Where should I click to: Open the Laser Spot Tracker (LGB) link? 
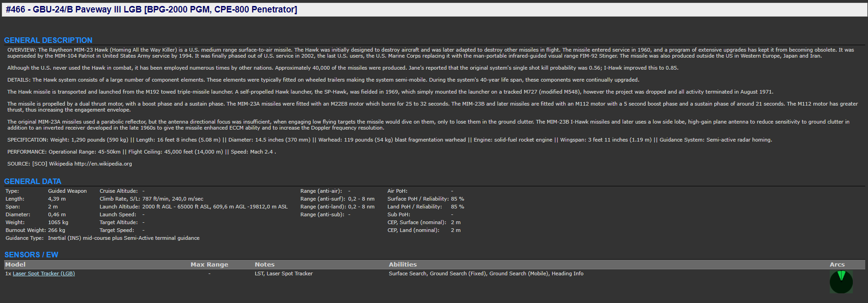pyautogui.click(x=44, y=273)
